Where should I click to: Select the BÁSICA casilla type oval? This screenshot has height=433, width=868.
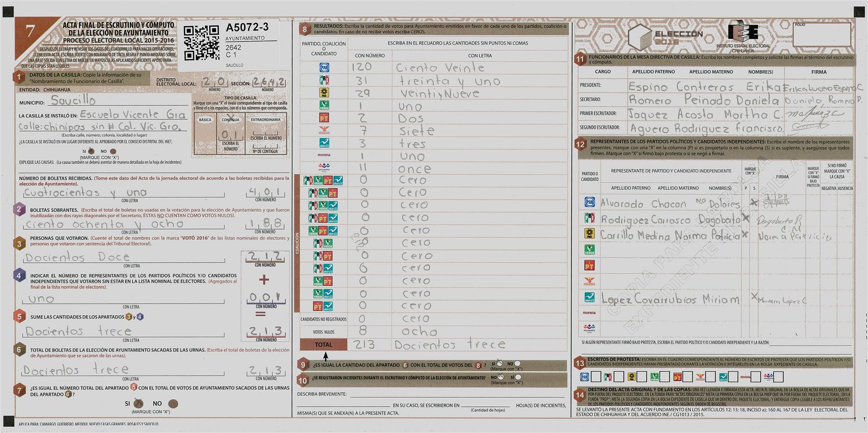(x=205, y=120)
